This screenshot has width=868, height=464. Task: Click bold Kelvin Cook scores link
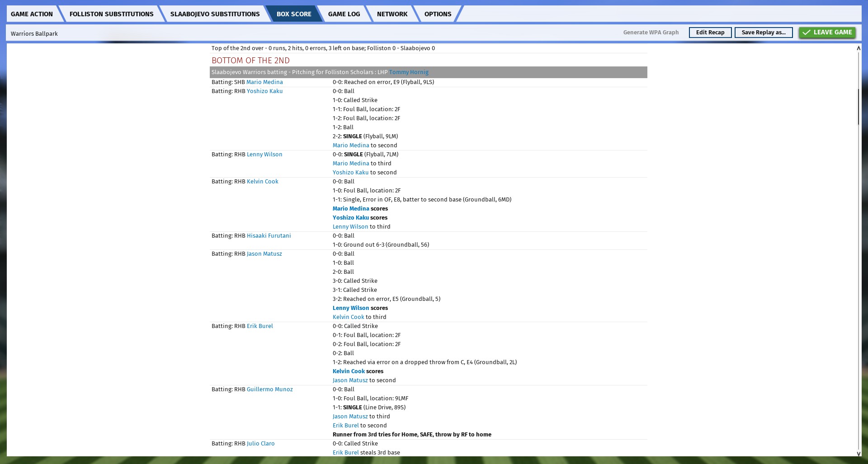tap(349, 371)
